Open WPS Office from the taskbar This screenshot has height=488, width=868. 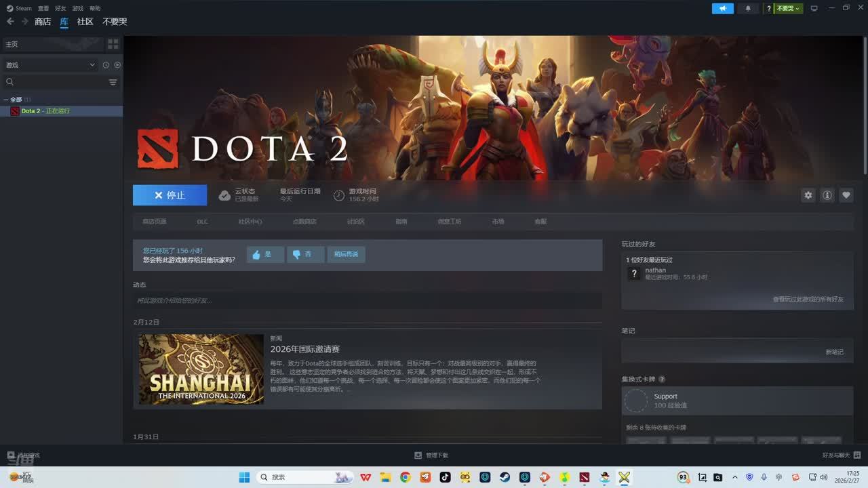click(366, 477)
